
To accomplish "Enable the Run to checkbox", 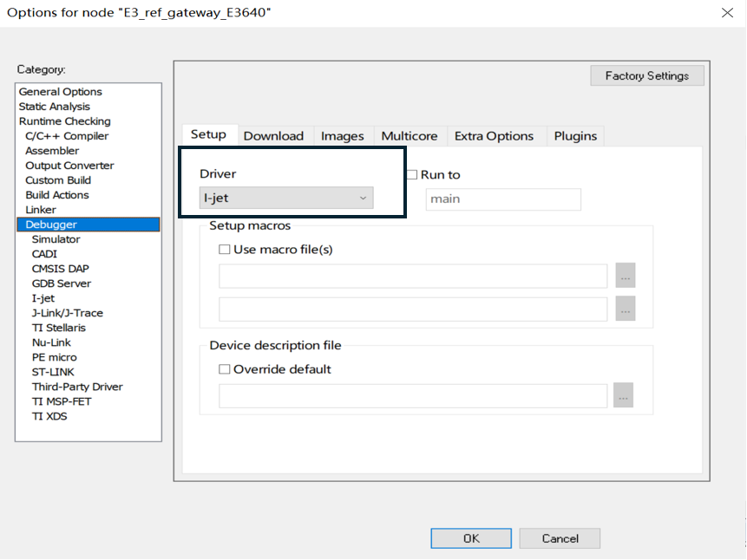I will [412, 174].
